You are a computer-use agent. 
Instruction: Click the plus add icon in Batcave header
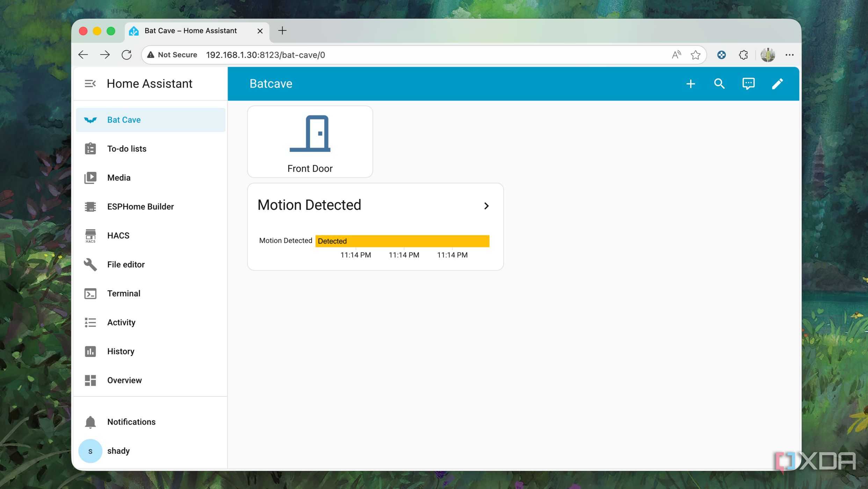(x=691, y=84)
